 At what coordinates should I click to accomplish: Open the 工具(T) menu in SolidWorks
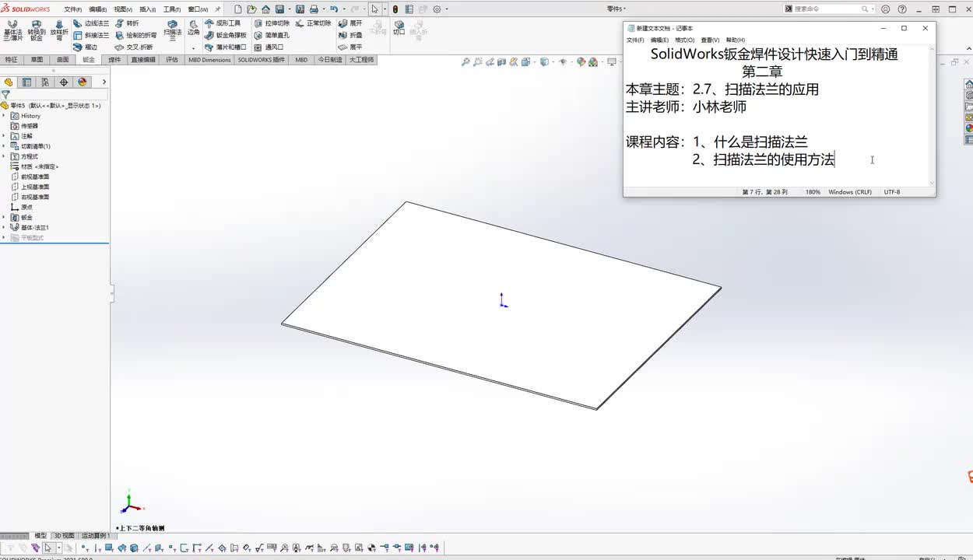point(171,9)
